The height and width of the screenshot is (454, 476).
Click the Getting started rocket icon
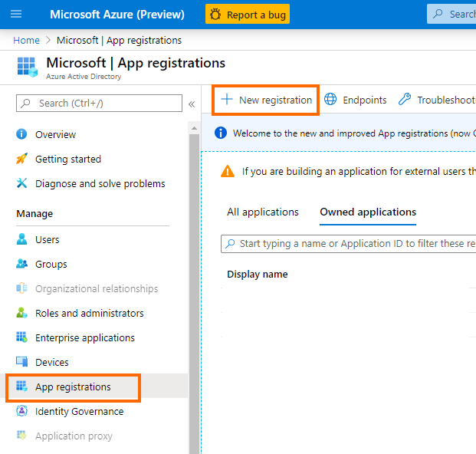pyautogui.click(x=21, y=159)
